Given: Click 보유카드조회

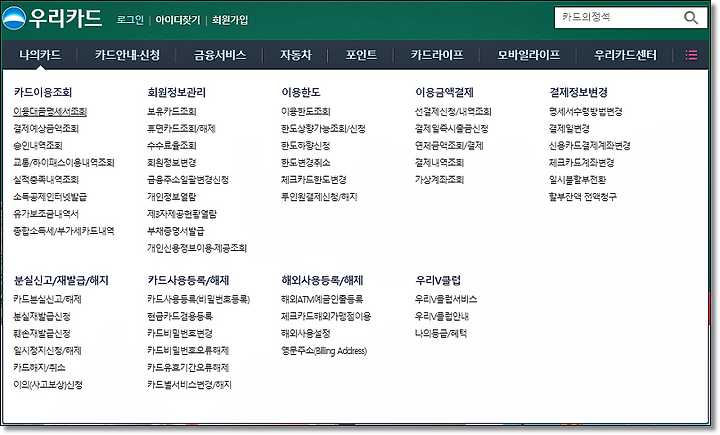Looking at the screenshot, I should point(172,112).
